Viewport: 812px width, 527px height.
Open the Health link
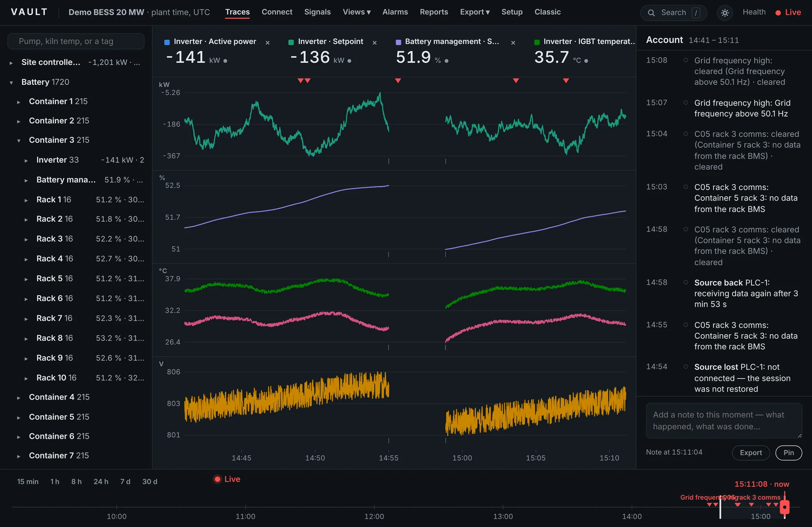coord(754,12)
